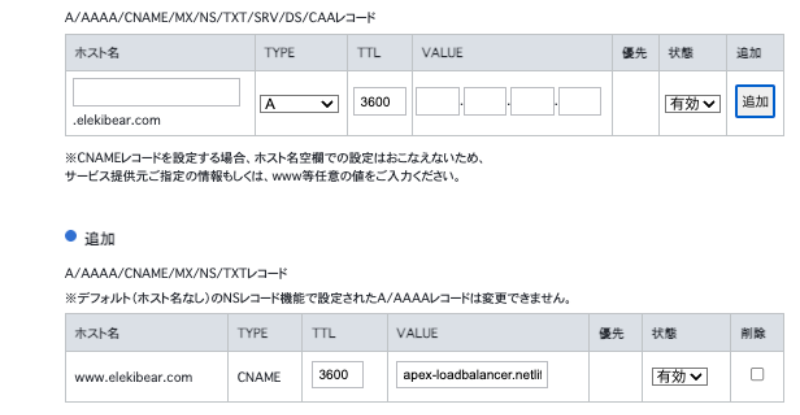Image resolution: width=800 pixels, height=415 pixels.
Task: Click the 削除 column header
Action: click(x=756, y=332)
